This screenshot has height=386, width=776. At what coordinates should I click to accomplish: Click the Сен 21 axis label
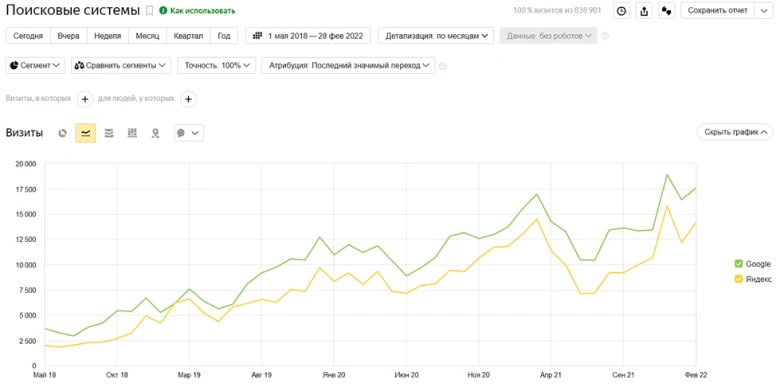click(624, 375)
